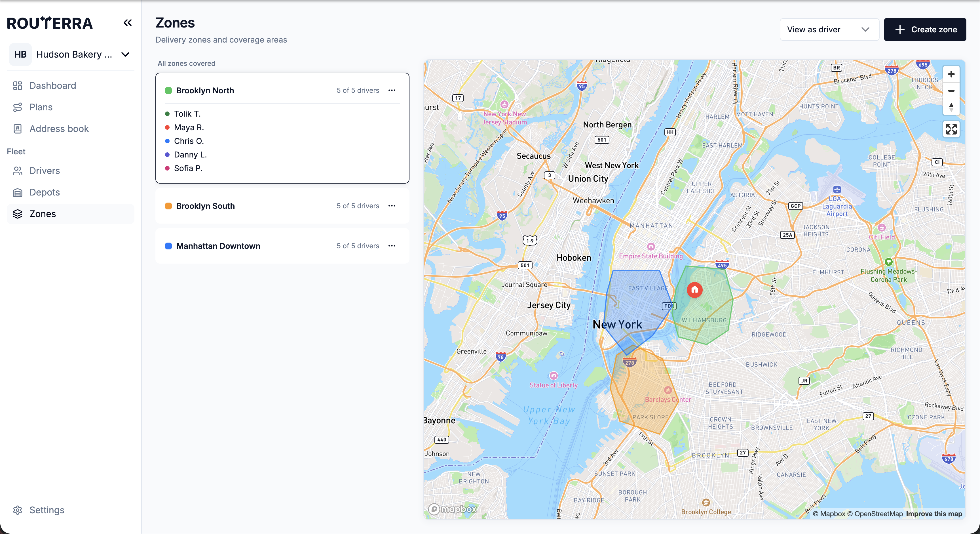Click the Citi Field landmark icon
The image size is (980, 534).
[882, 228]
